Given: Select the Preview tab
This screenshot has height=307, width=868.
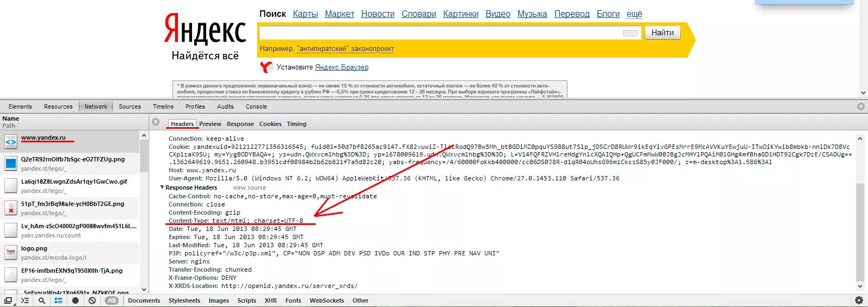Looking at the screenshot, I should (x=210, y=124).
